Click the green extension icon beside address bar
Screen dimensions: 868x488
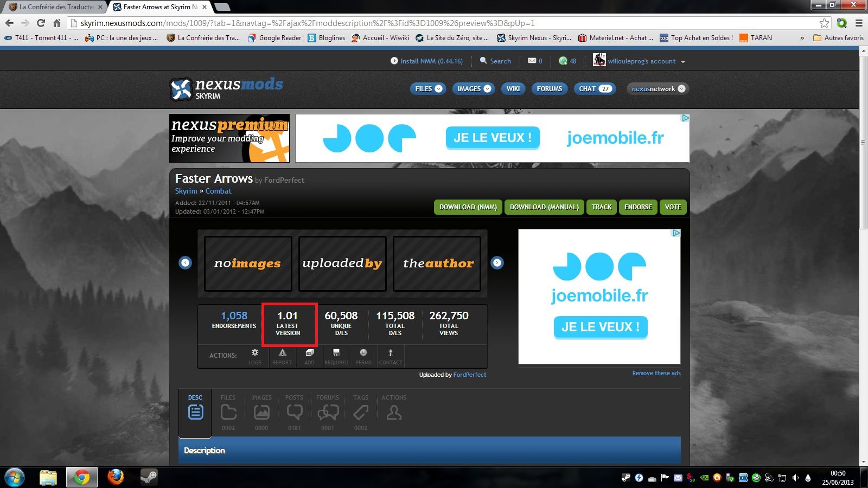842,23
